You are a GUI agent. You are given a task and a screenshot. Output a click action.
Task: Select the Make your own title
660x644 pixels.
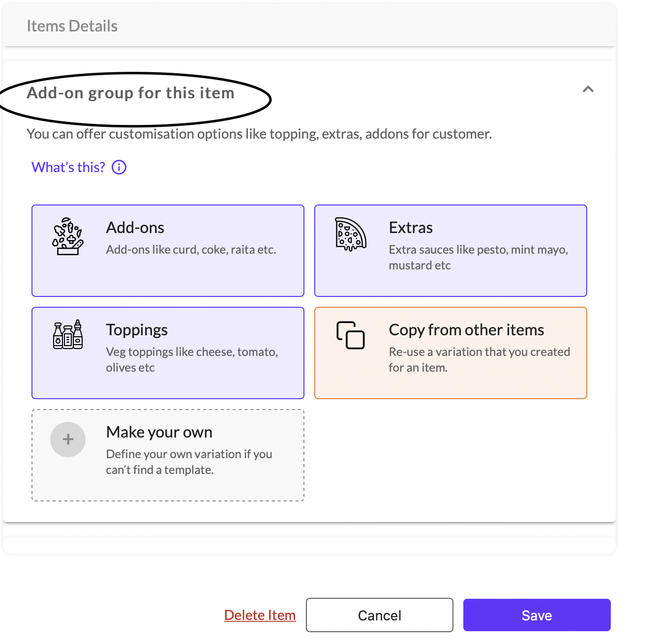tap(159, 432)
